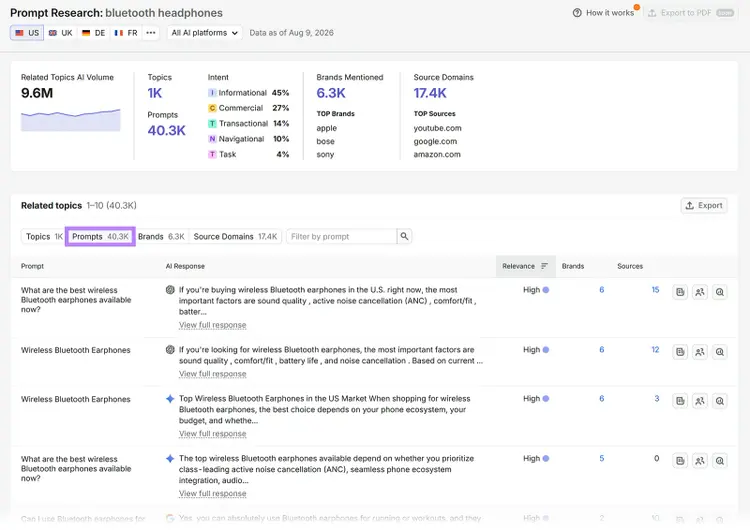Open sources search icon in 3-sources row
750x530 pixels.
pyautogui.click(x=720, y=401)
